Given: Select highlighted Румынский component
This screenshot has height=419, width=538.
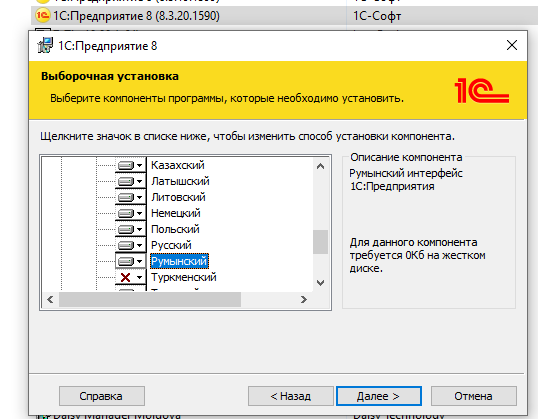Looking at the screenshot, I should pyautogui.click(x=179, y=261).
